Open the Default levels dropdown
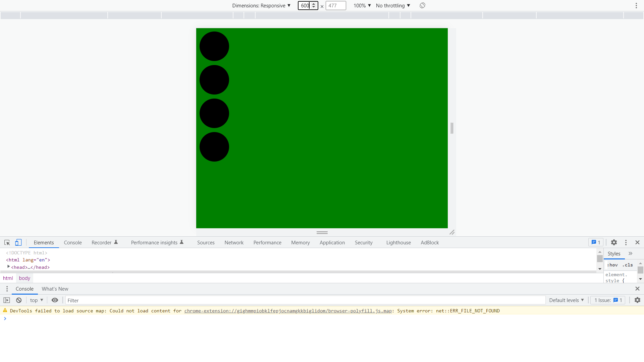 (x=567, y=300)
